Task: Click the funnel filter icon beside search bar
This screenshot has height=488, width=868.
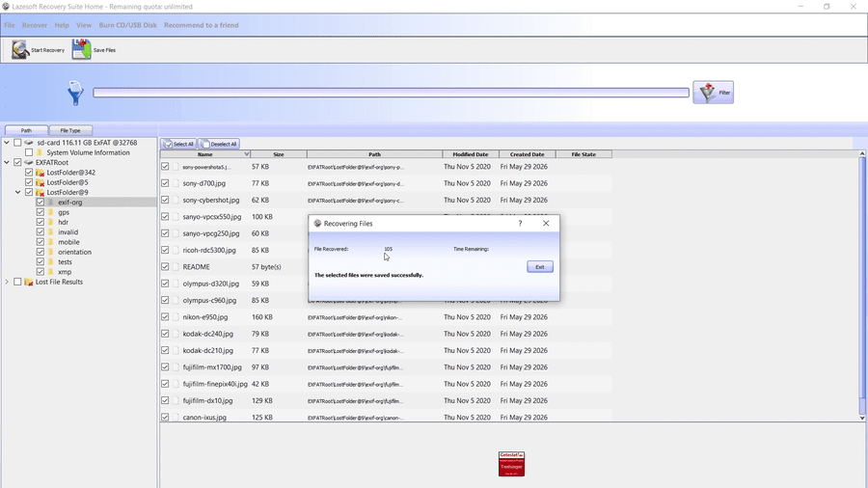Action: (75, 93)
